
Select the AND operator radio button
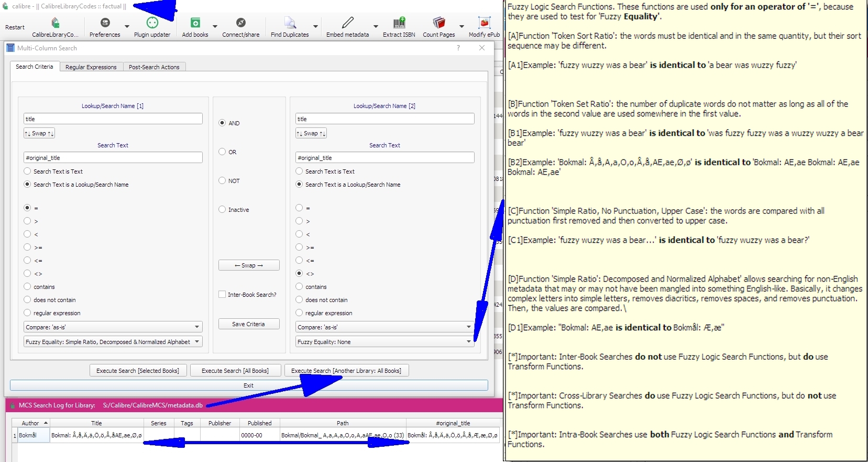pyautogui.click(x=222, y=123)
